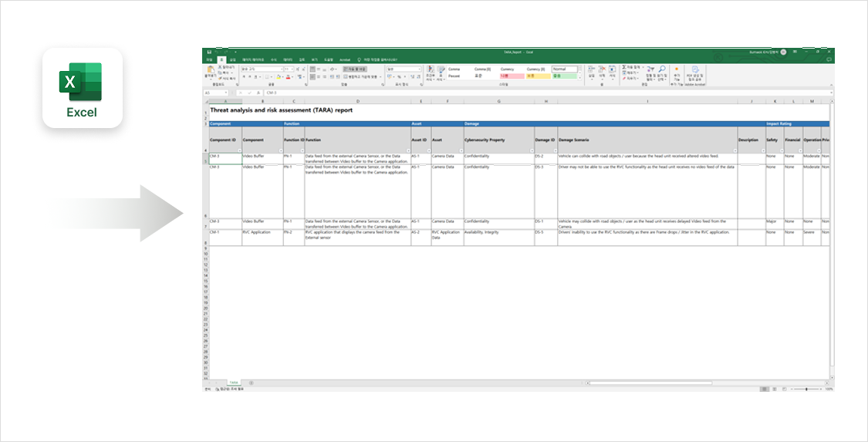
Task: Click the Create PDF Adobe Acrobat icon
Action: click(696, 71)
